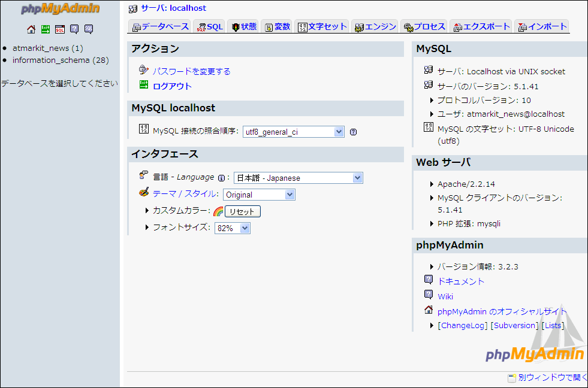Click the サーバのバージョン: 5.1.41 text
Viewport: 588px width, 388px height.
tap(487, 86)
